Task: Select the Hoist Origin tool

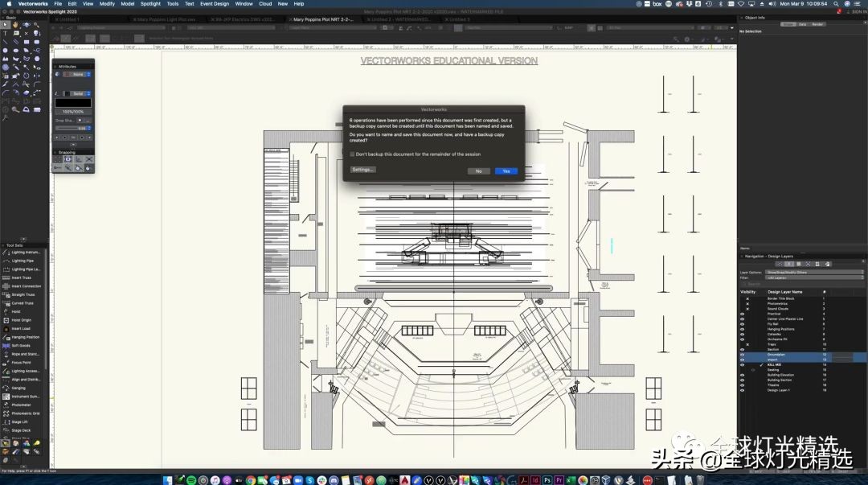Action: point(22,320)
